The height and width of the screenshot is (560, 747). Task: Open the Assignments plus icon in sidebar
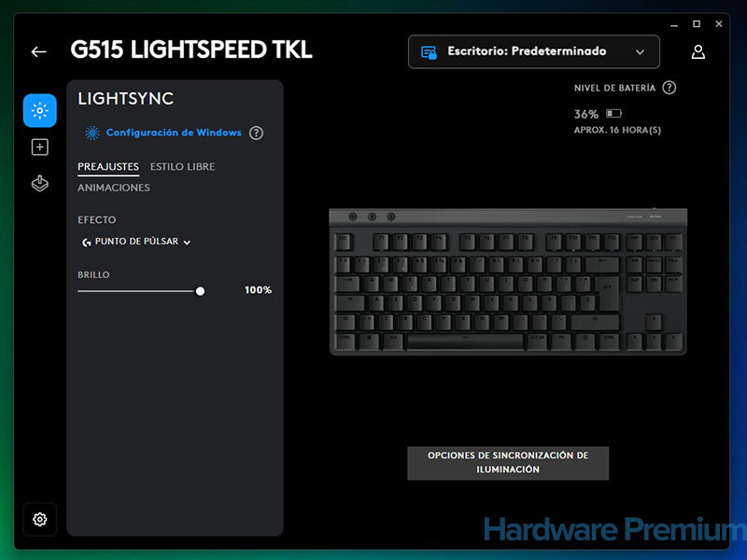click(40, 147)
